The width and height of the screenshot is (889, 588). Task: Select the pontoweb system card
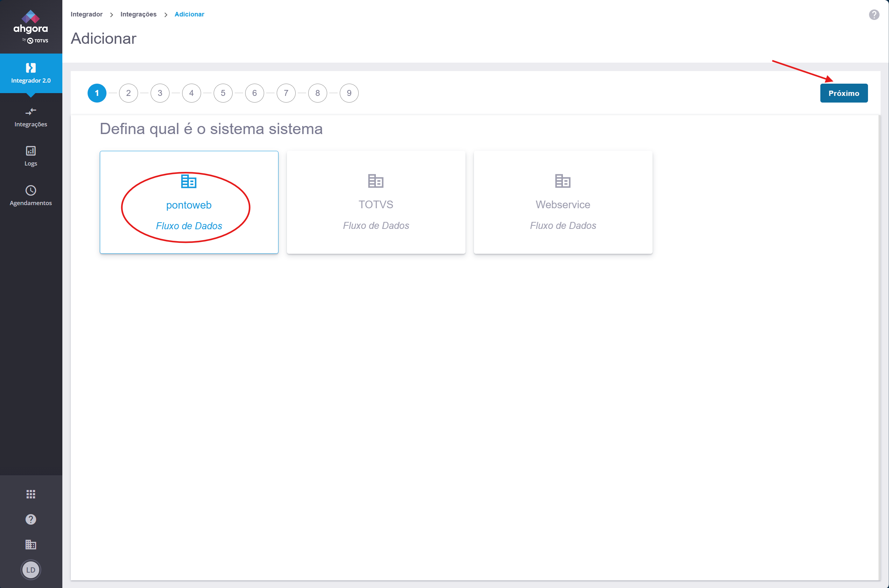[189, 203]
